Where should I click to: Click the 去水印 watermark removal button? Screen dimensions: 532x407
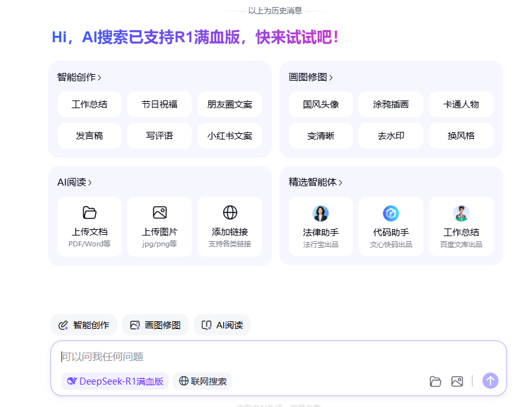[x=391, y=136]
